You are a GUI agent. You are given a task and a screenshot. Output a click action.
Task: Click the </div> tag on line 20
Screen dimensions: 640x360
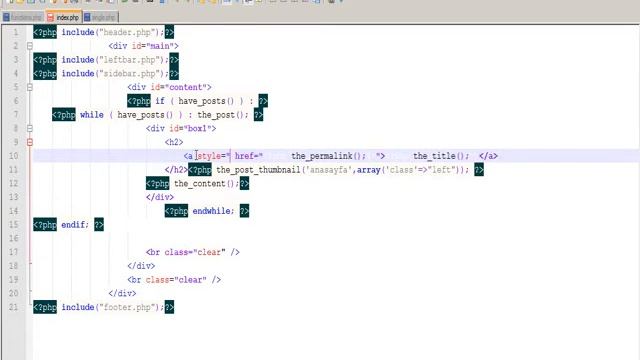point(122,293)
